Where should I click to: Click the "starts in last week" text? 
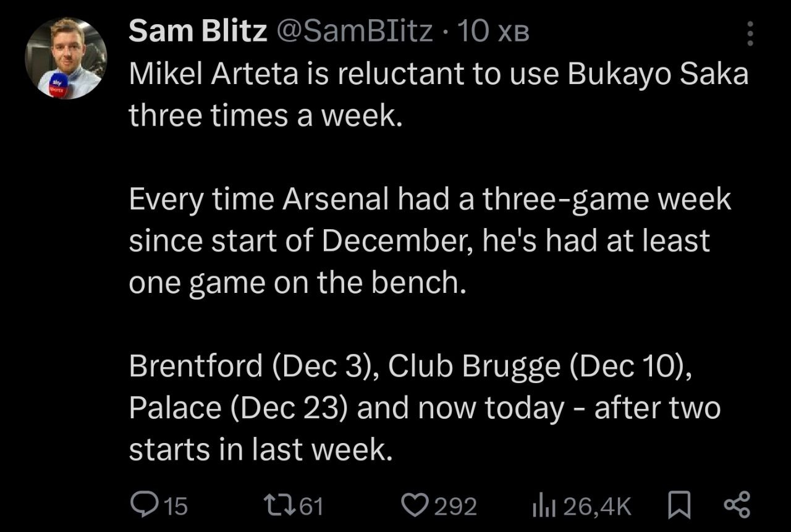pos(260,450)
